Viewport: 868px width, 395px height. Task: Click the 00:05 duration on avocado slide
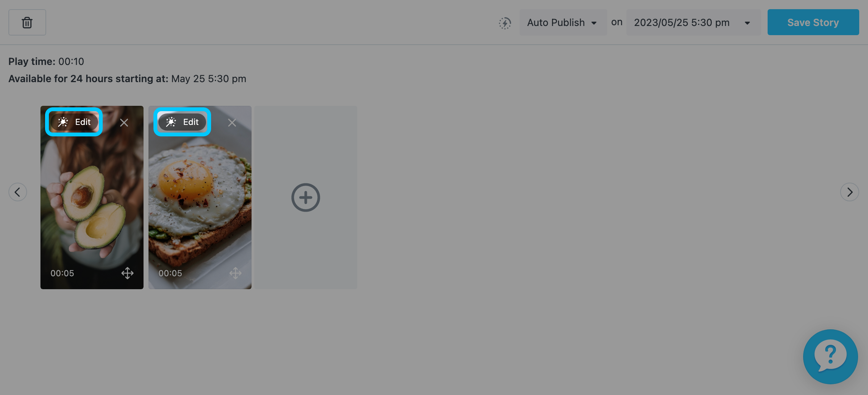click(x=62, y=273)
